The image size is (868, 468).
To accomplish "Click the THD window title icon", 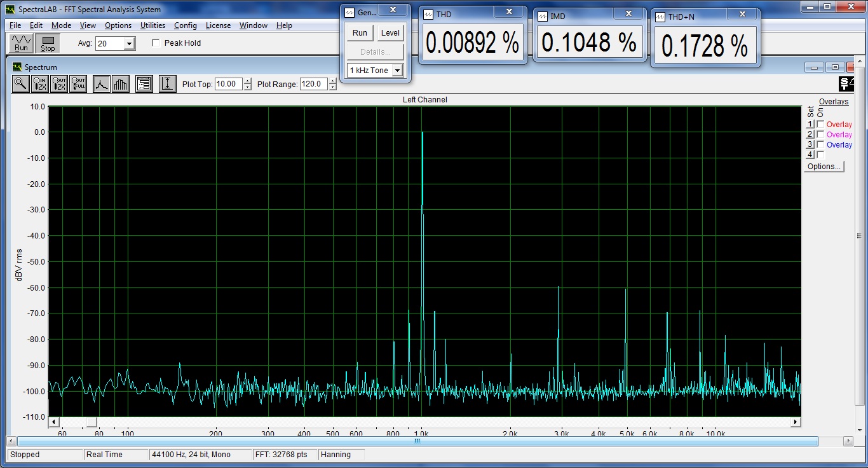I will coord(428,14).
